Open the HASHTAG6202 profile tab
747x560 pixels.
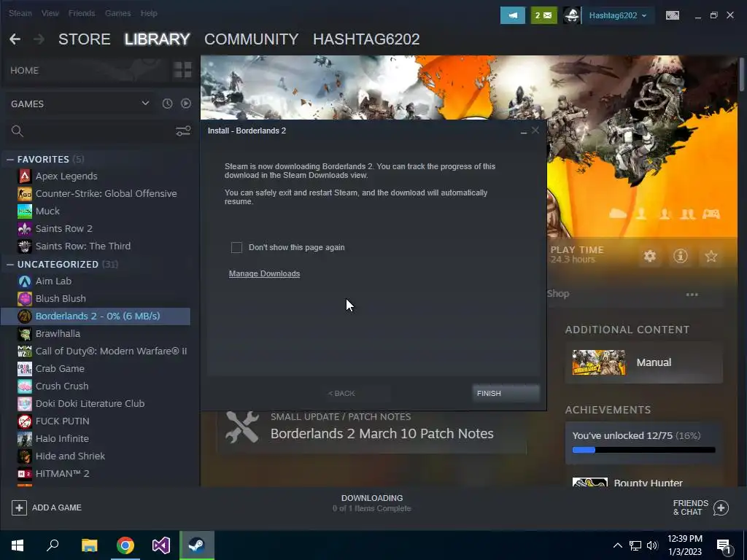(x=366, y=39)
